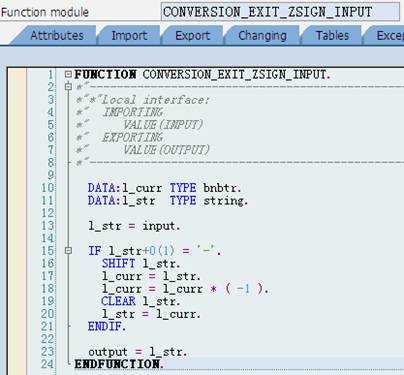Image resolution: width=404 pixels, height=375 pixels.
Task: Click the 'l_curr = l_str.' statement
Action: (151, 276)
